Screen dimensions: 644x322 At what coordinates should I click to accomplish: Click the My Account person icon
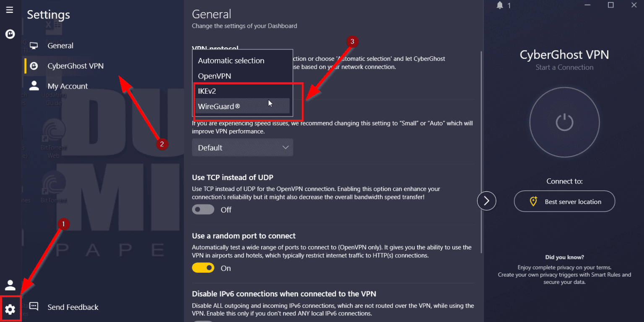34,86
